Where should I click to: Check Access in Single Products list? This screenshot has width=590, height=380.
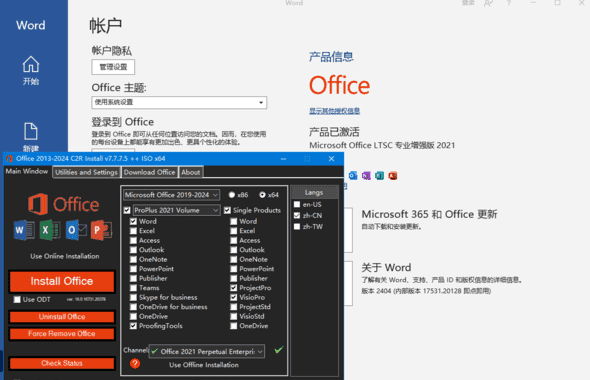234,240
